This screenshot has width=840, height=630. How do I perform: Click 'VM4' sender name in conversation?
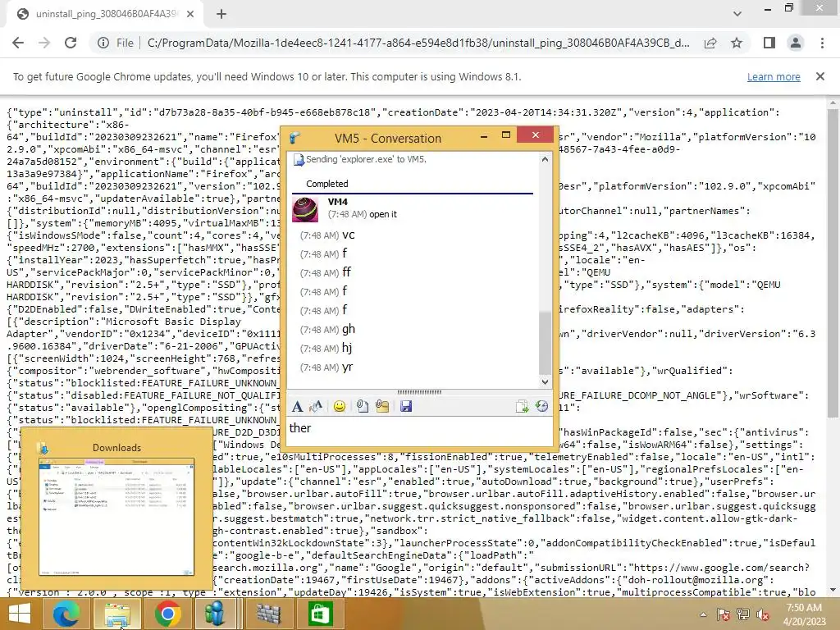tap(337, 202)
